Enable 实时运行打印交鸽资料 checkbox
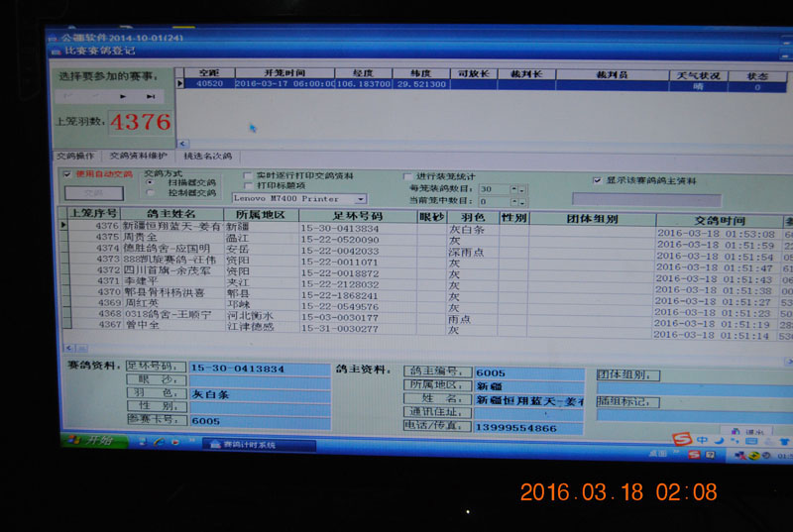The height and width of the screenshot is (532, 793). pos(248,174)
